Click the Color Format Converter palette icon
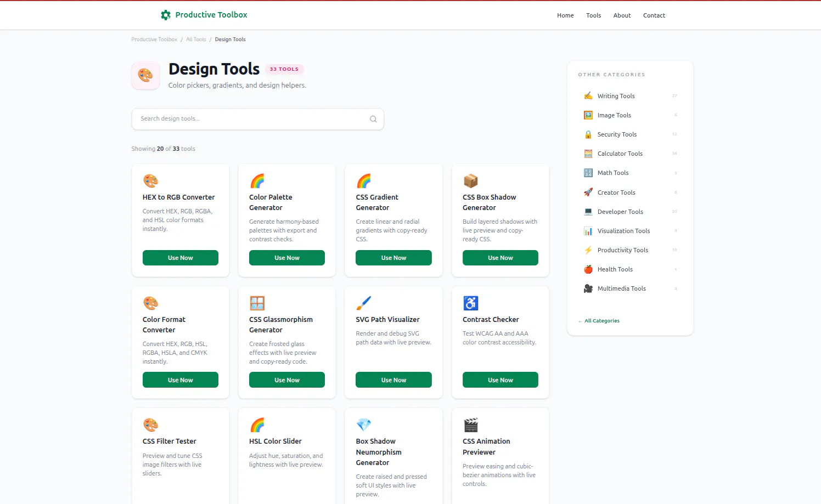 click(x=150, y=303)
